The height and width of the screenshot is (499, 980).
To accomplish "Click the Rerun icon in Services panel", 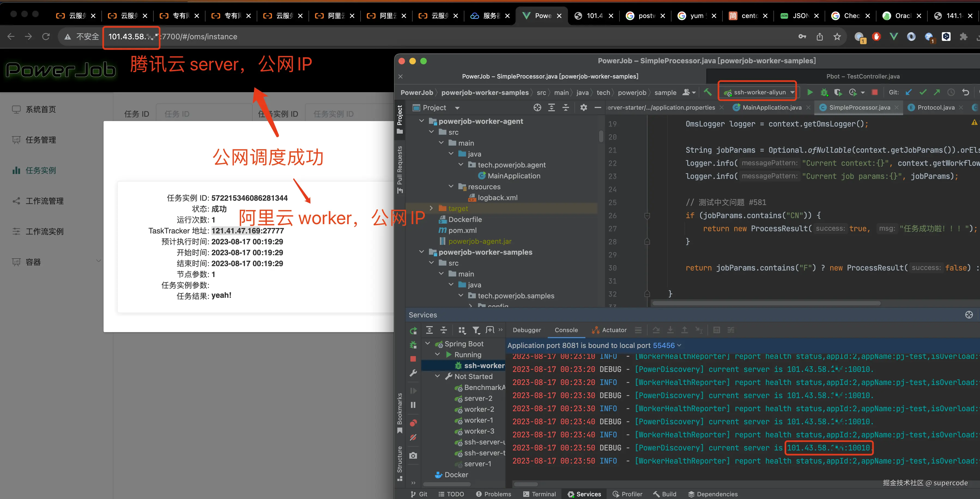I will pos(413,331).
